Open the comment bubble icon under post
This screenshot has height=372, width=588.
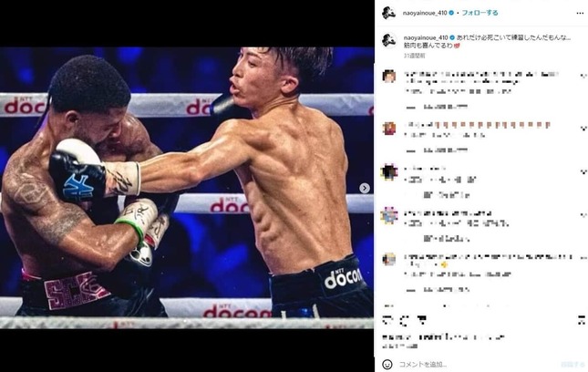pyautogui.click(x=404, y=320)
